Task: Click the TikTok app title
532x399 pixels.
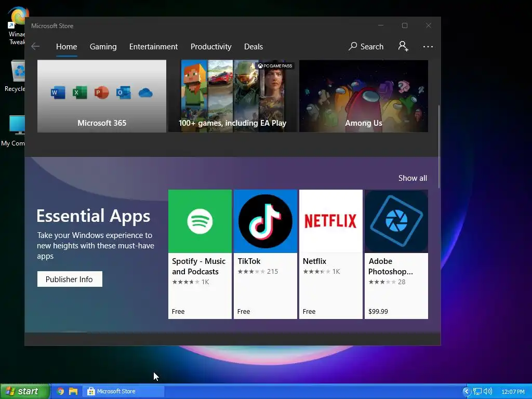Action: point(249,261)
